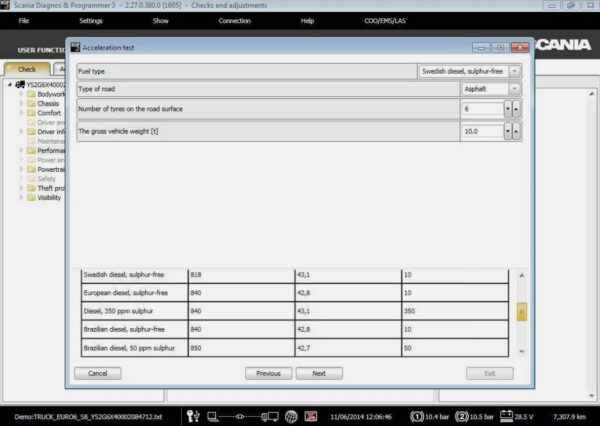
Task: Decrease the number of tyres value
Action: [x=508, y=109]
